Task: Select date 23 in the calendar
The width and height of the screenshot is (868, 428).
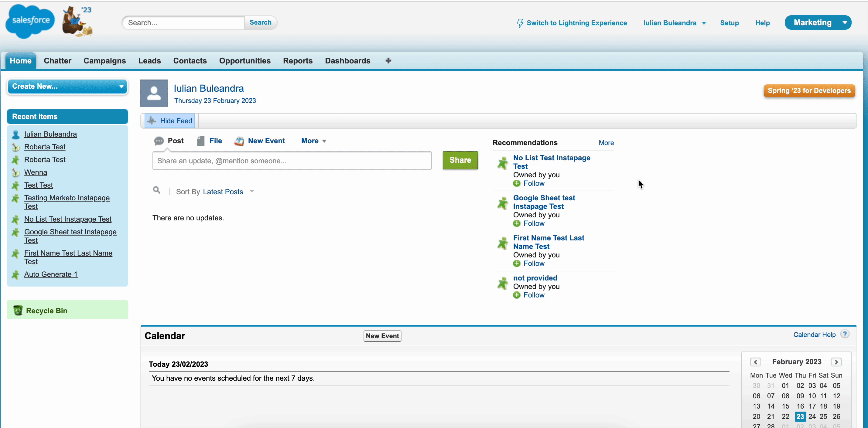Action: 800,416
